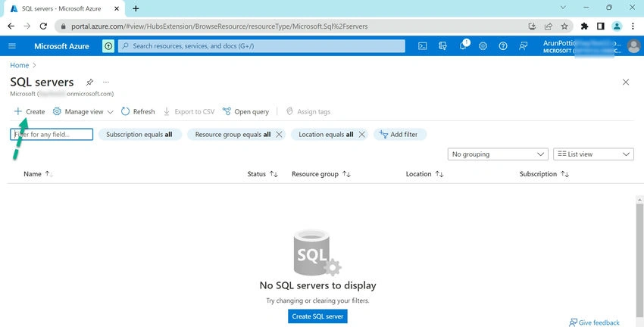
Task: Click the share page icon in address bar
Action: pos(549,26)
